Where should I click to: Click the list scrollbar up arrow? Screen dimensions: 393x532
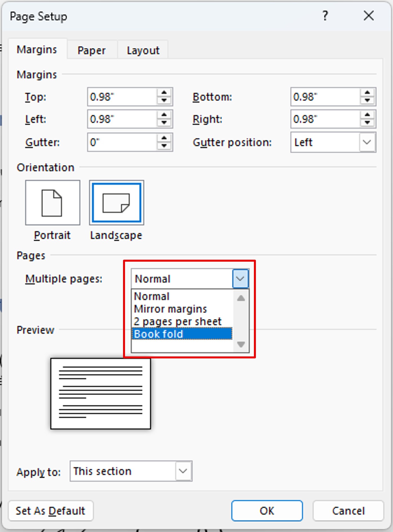click(241, 298)
